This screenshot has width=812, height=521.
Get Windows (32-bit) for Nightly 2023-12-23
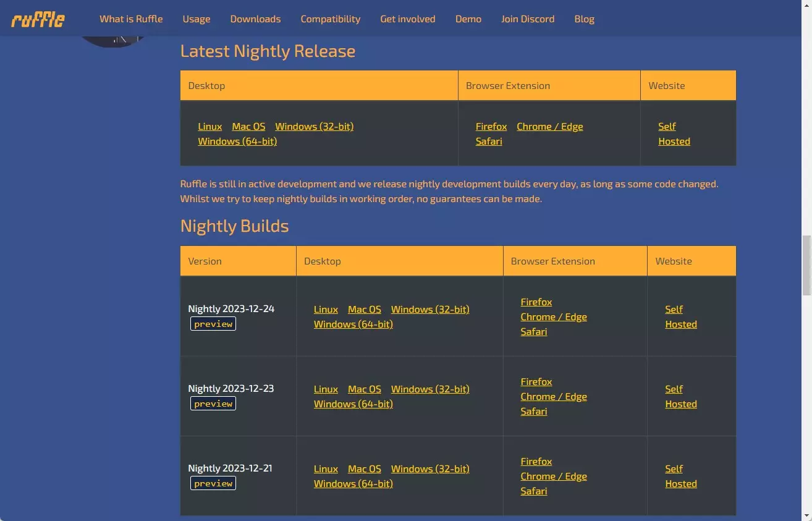[430, 389]
